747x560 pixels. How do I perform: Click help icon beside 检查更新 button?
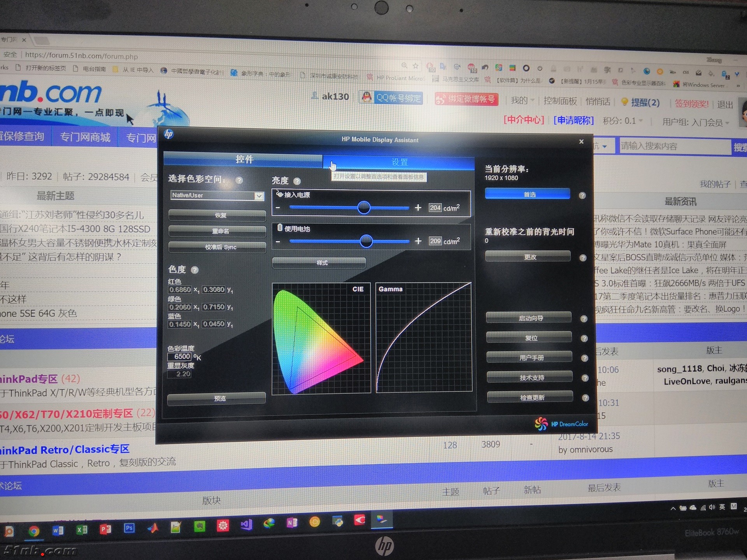585,398
